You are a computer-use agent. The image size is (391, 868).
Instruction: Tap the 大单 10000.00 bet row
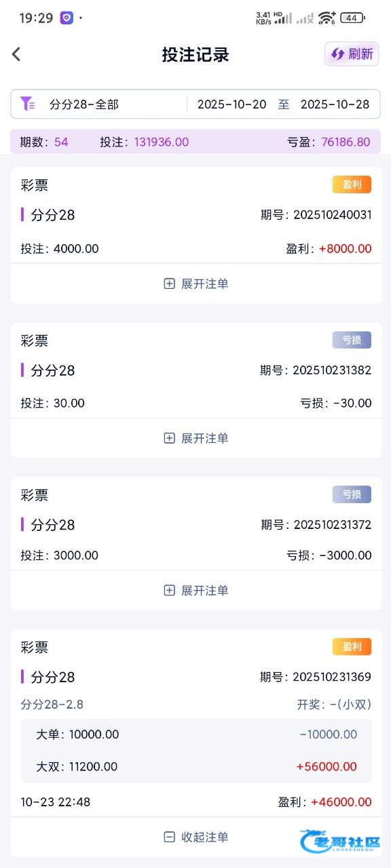coord(196,734)
